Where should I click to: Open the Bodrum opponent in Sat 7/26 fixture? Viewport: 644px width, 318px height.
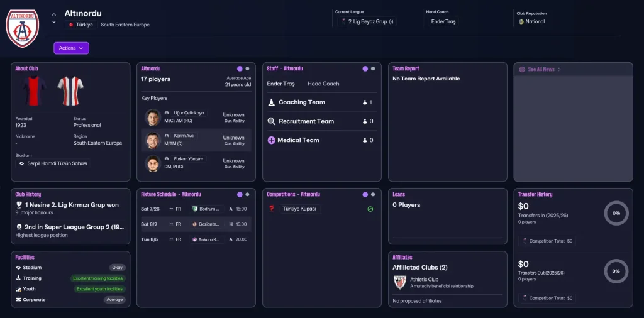[x=206, y=209]
